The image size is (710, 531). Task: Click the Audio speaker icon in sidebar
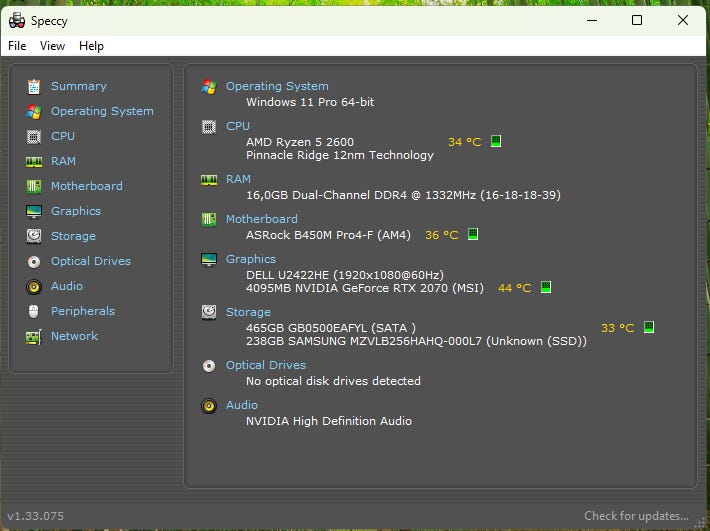(x=34, y=287)
